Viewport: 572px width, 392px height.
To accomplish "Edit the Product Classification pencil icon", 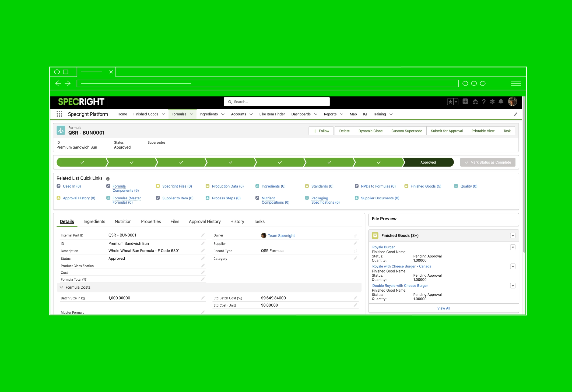I will [x=203, y=266].
